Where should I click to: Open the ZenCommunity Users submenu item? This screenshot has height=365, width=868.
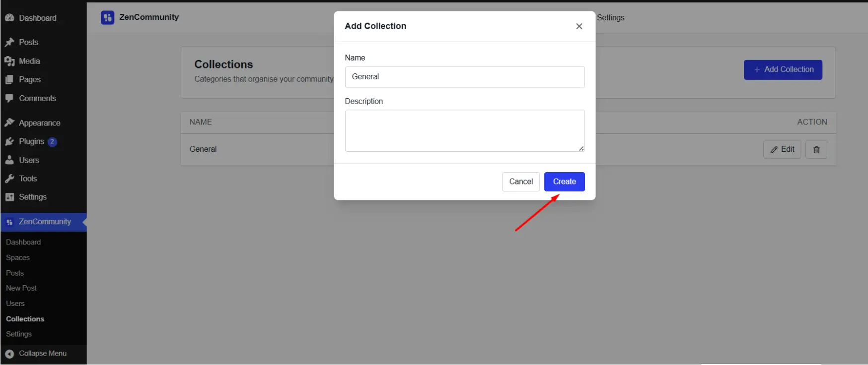pos(15,304)
